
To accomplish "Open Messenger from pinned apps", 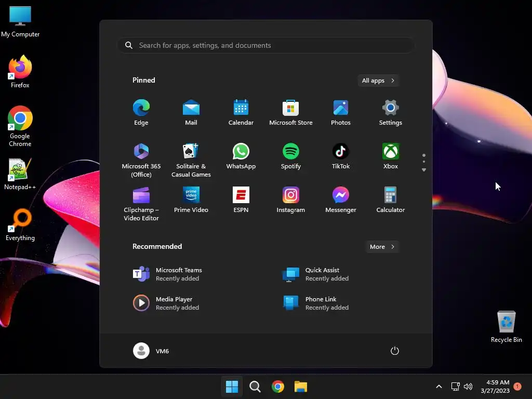I will tap(341, 200).
